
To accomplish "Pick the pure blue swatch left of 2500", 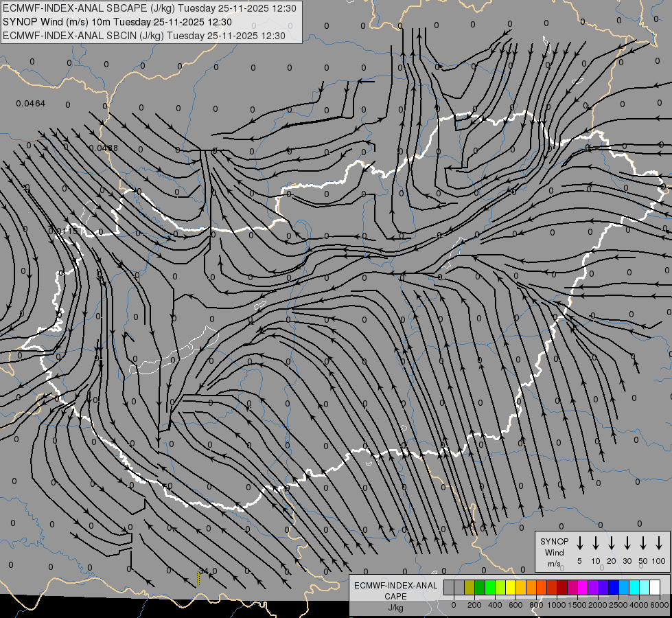I will [613, 587].
